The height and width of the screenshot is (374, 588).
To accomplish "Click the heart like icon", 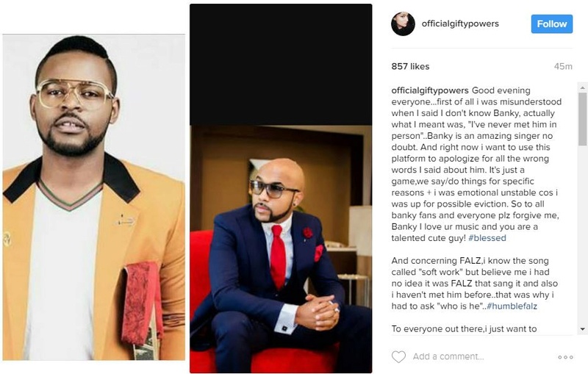I will click(x=398, y=356).
